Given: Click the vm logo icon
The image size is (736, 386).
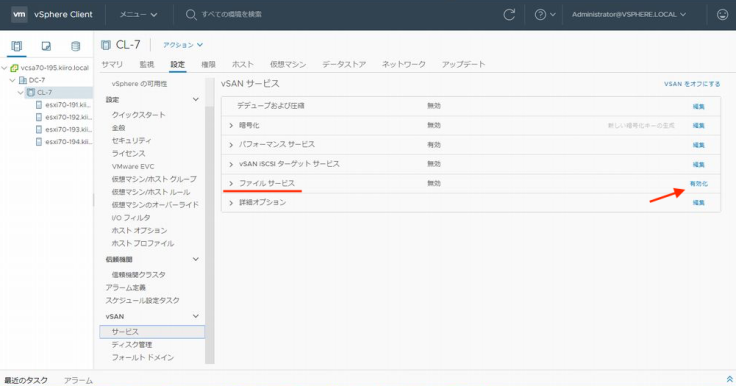Looking at the screenshot, I should point(19,14).
